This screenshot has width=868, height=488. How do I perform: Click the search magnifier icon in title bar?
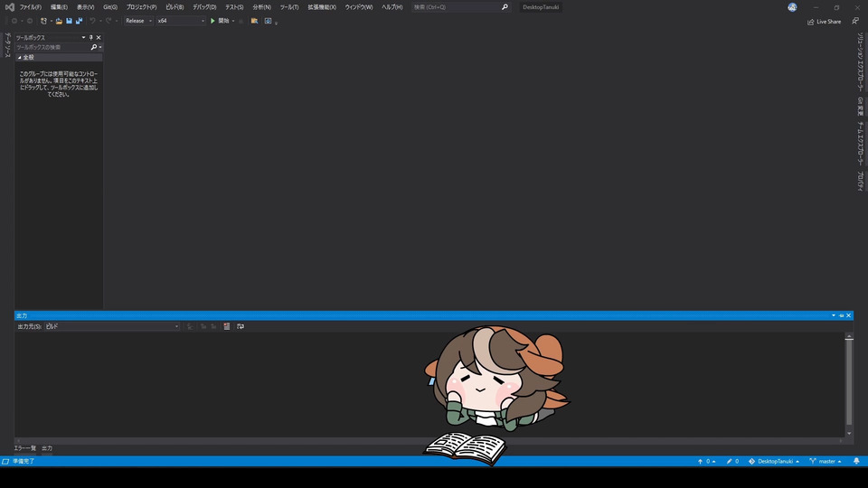click(505, 7)
